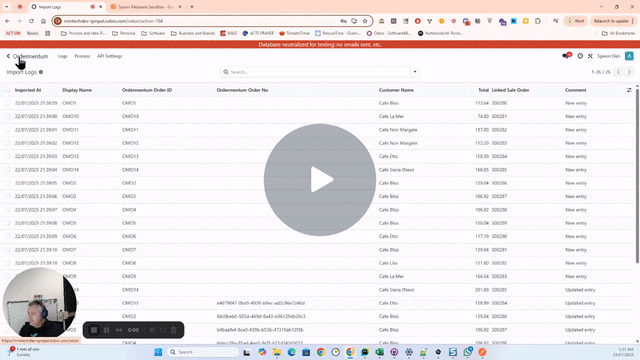Image resolution: width=640 pixels, height=360 pixels.
Task: Tick the select-all checkbox in the table header
Action: click(x=8, y=90)
